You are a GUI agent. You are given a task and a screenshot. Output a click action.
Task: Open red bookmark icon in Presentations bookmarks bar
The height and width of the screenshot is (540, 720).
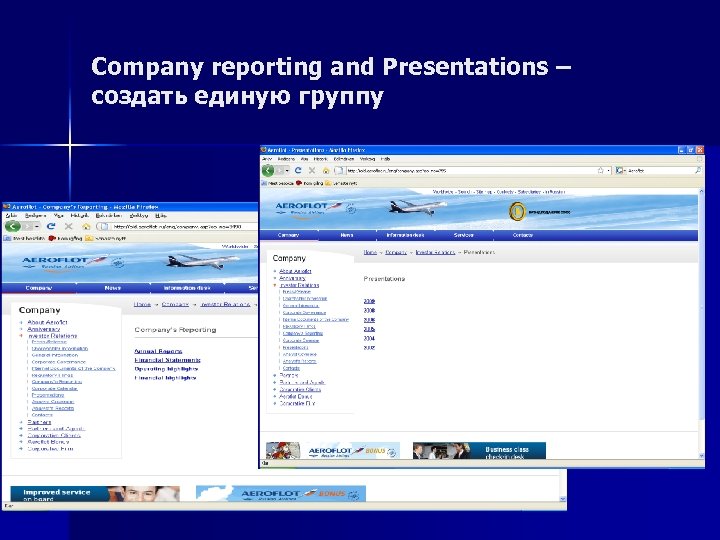(309, 183)
